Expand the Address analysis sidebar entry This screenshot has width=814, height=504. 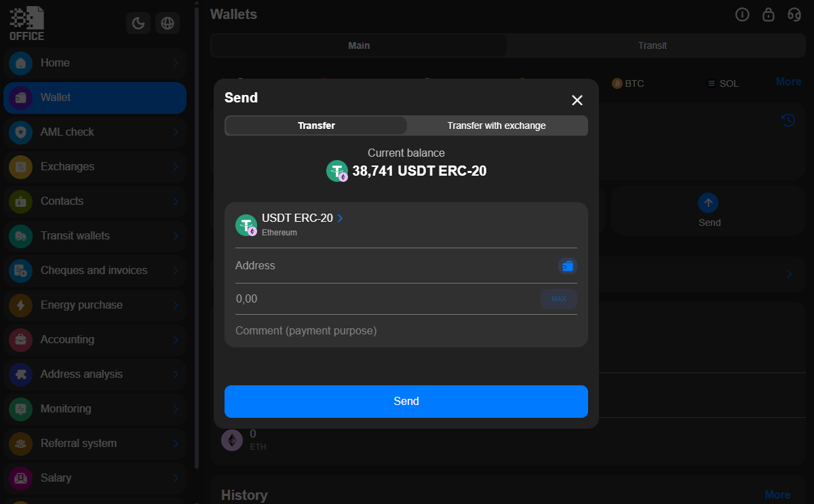[175, 374]
